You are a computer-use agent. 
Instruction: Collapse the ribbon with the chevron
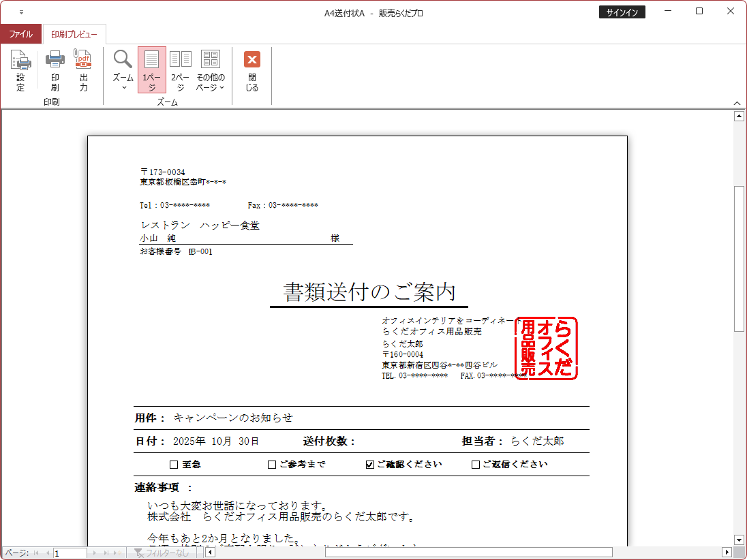click(737, 103)
